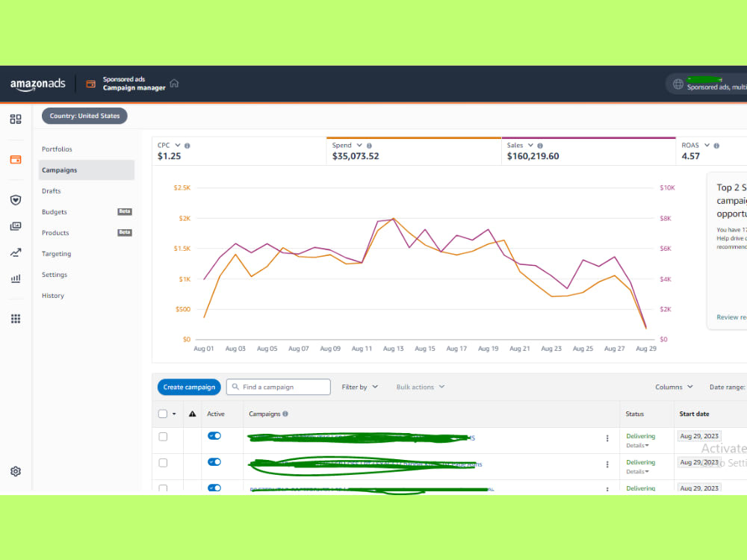Image resolution: width=747 pixels, height=560 pixels.
Task: Open Targeting in the side menu
Action: 56,254
